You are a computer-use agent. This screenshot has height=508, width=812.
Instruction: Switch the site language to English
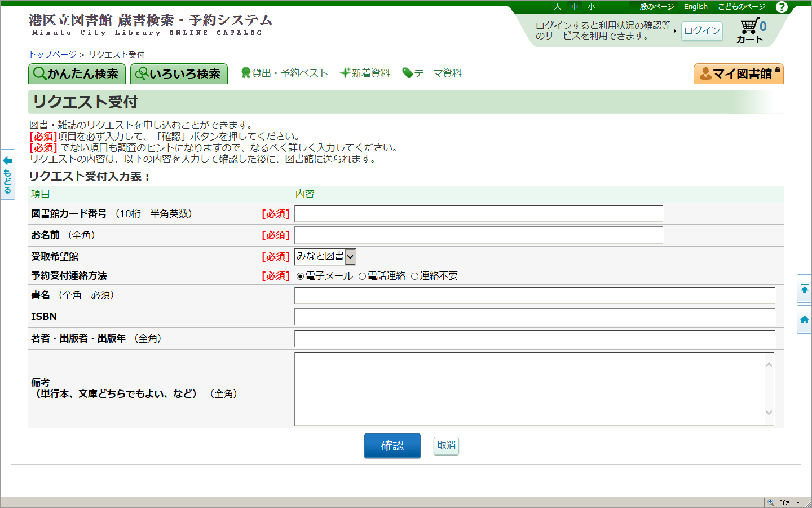tap(696, 7)
